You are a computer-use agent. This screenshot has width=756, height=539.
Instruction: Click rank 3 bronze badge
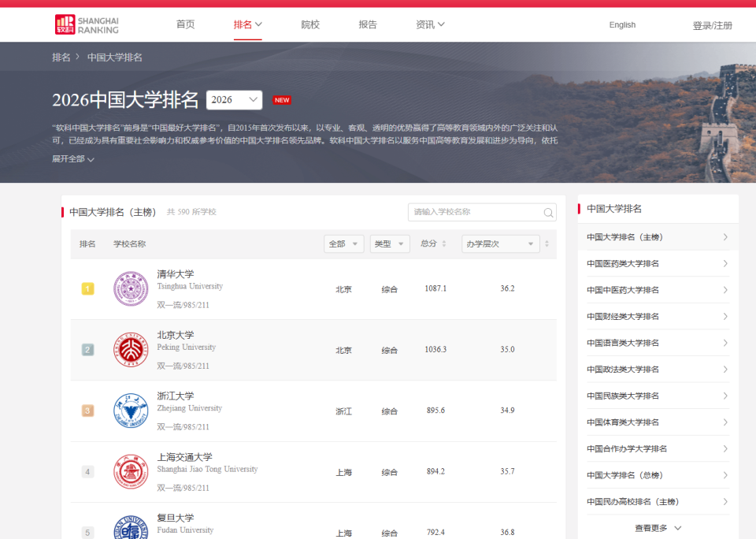pyautogui.click(x=87, y=411)
